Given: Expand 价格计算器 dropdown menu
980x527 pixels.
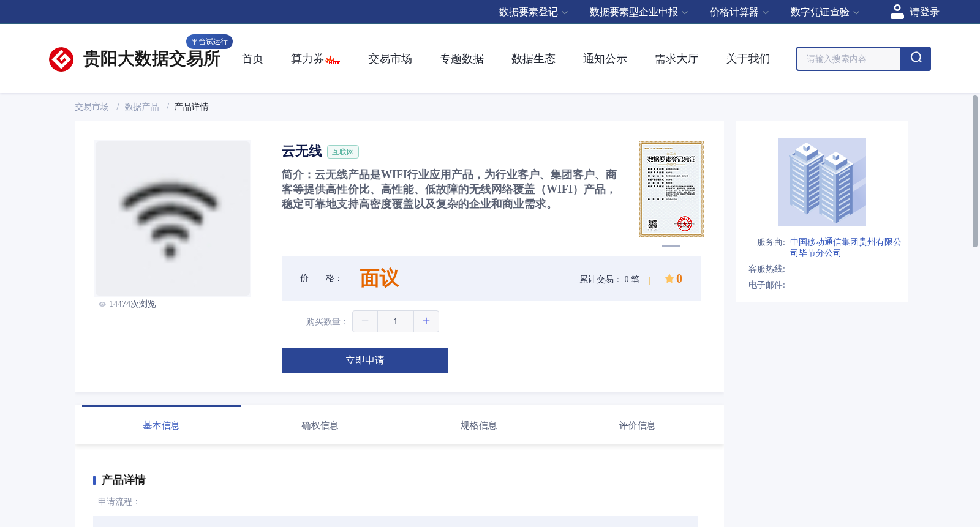Looking at the screenshot, I should (739, 12).
